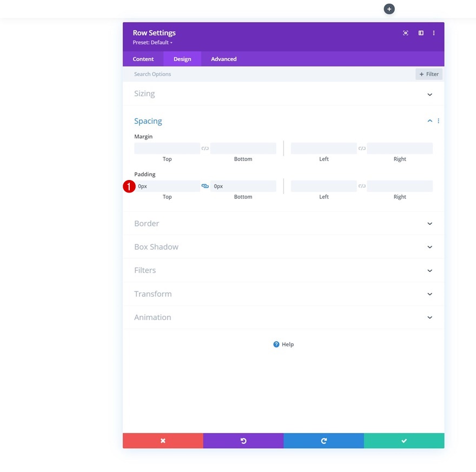Switch to the Content tab
Screen dimensions: 476x472
[143, 59]
